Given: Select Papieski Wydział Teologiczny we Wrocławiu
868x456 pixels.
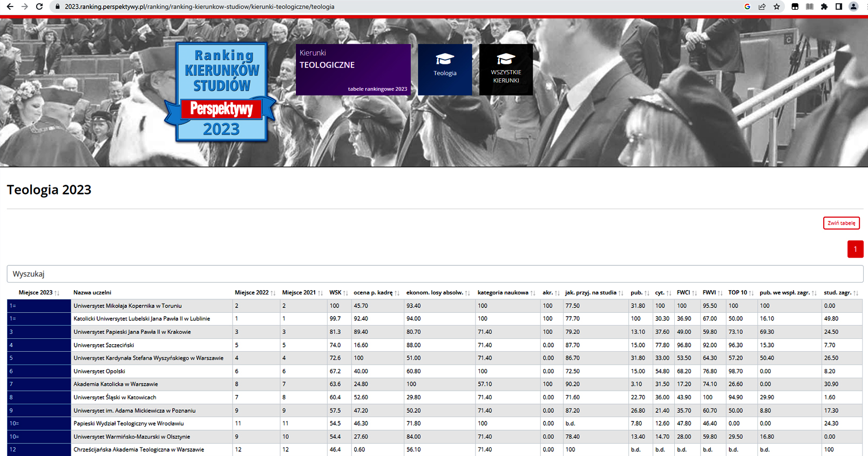Looking at the screenshot, I should (435, 424).
